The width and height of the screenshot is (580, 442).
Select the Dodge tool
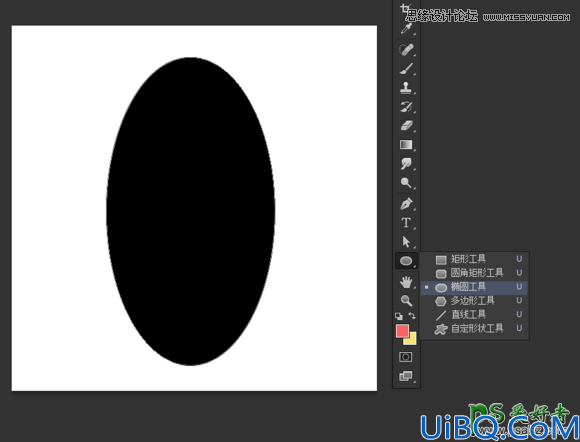coord(406,182)
